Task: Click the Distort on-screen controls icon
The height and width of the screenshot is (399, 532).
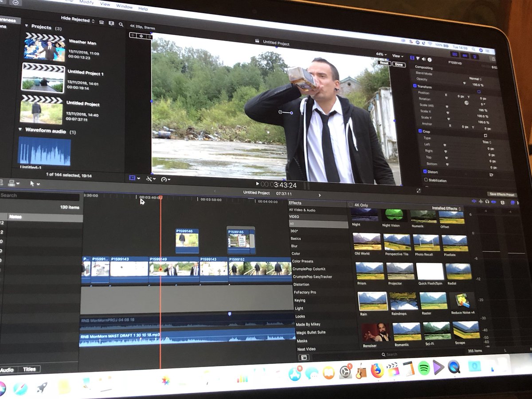Action: pyautogui.click(x=491, y=175)
